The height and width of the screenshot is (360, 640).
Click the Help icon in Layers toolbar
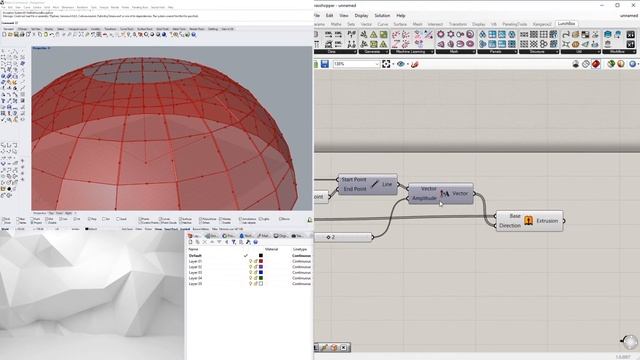coord(256,242)
